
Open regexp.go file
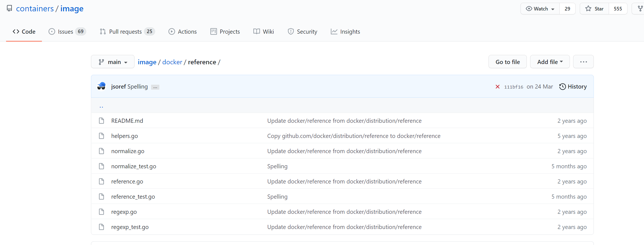click(124, 212)
